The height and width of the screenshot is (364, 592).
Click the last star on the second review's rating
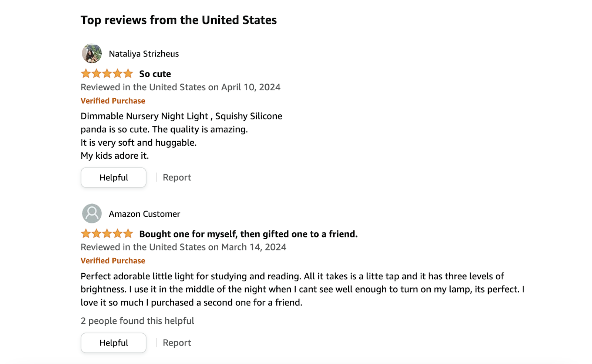point(128,233)
